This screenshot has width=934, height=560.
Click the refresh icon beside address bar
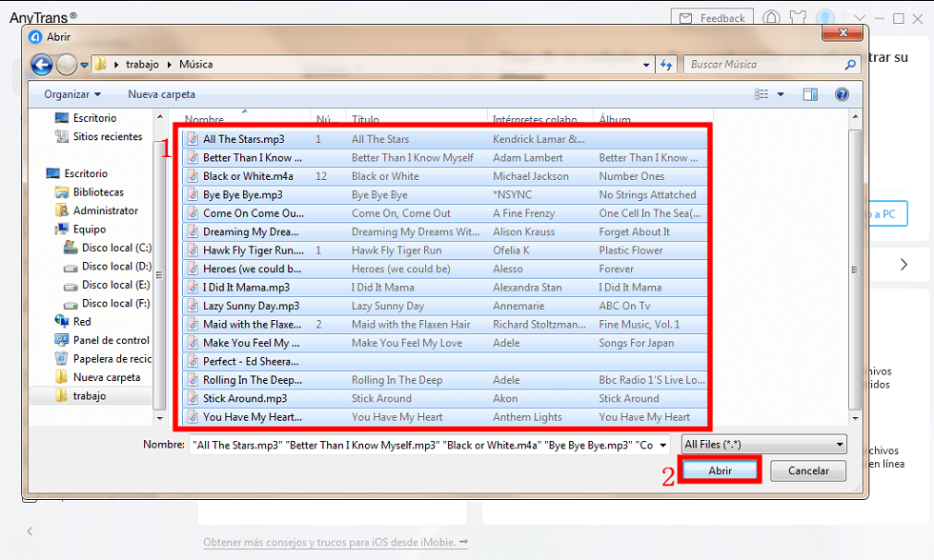[x=666, y=64]
